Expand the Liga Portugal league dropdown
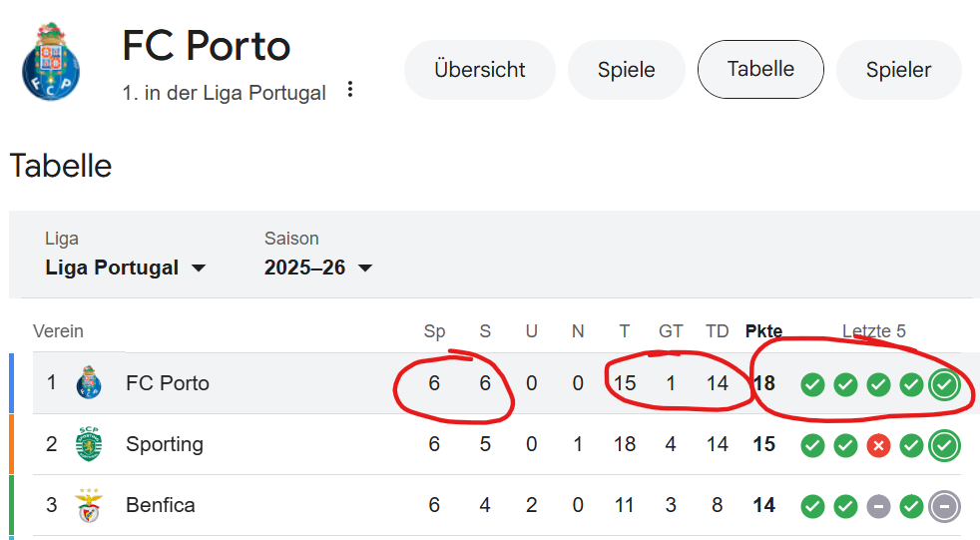This screenshot has height=540, width=980. pos(126,268)
